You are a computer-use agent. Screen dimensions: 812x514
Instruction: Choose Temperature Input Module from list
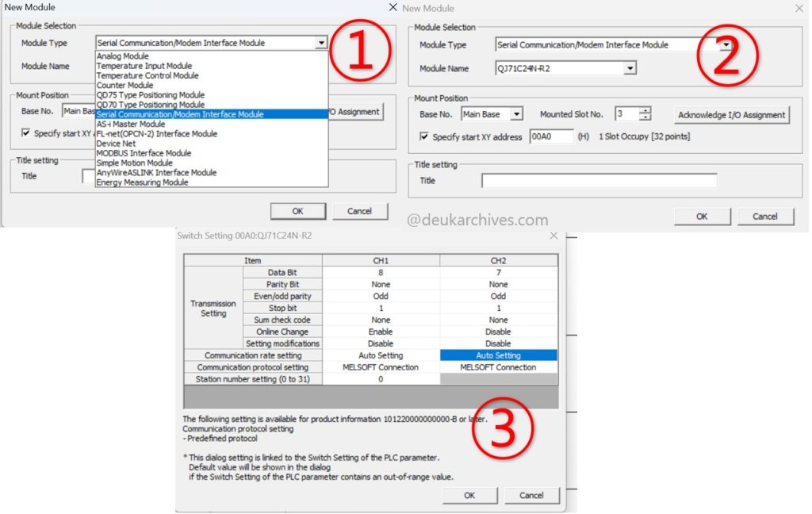[x=212, y=66]
